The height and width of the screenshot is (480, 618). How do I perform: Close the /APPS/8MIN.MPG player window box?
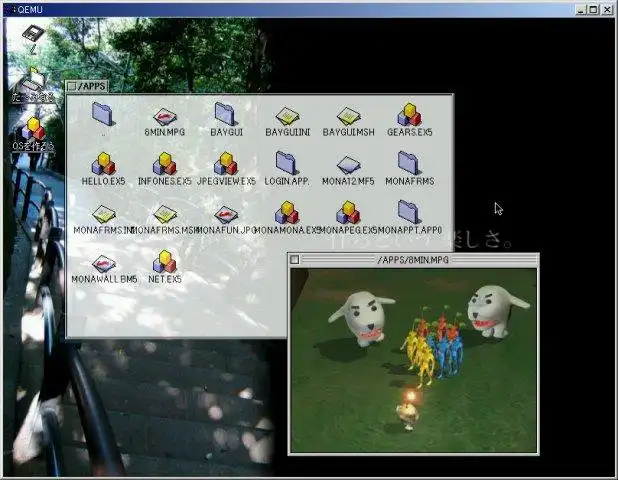click(x=295, y=260)
